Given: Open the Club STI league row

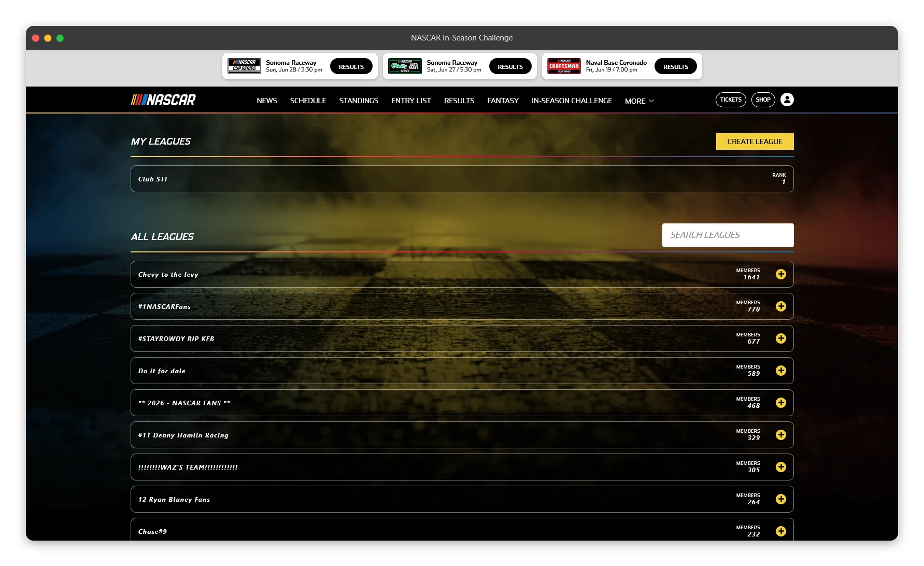Looking at the screenshot, I should [462, 179].
